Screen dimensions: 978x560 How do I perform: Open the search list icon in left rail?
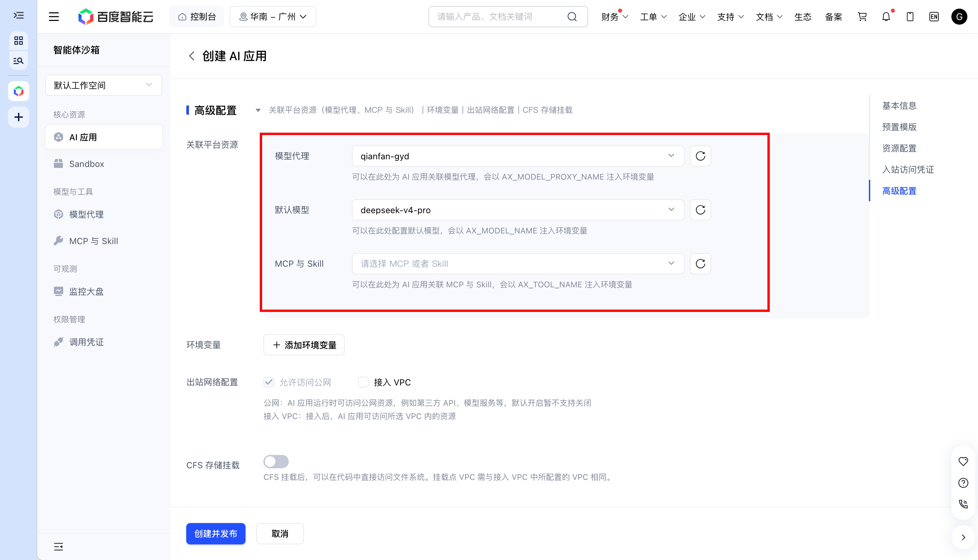click(19, 61)
